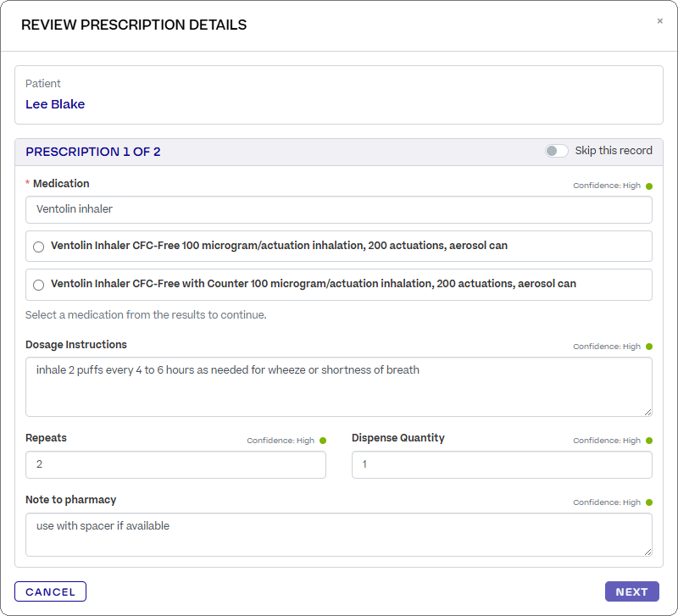Click 'Select a medication from the results' hint
The width and height of the screenshot is (678, 616).
(x=146, y=315)
